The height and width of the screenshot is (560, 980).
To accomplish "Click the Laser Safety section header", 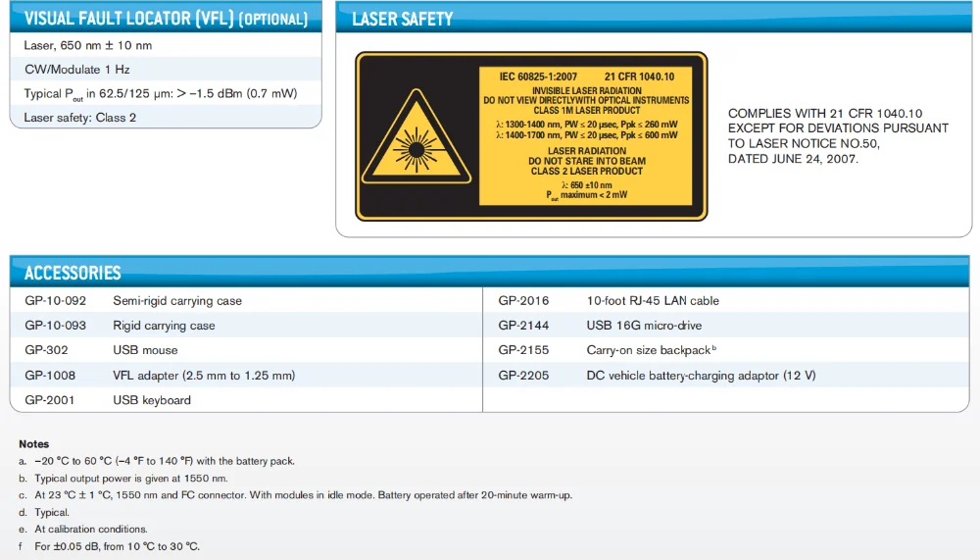I will 654,18.
